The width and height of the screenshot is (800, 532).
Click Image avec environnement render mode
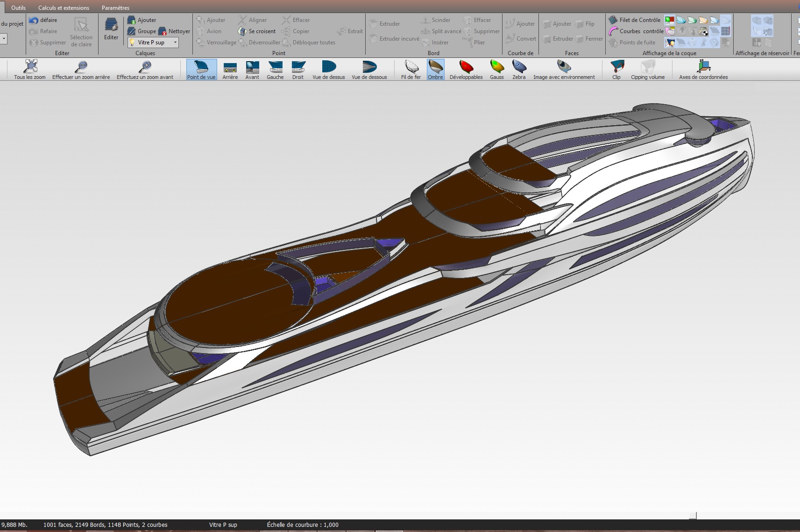[x=564, y=70]
